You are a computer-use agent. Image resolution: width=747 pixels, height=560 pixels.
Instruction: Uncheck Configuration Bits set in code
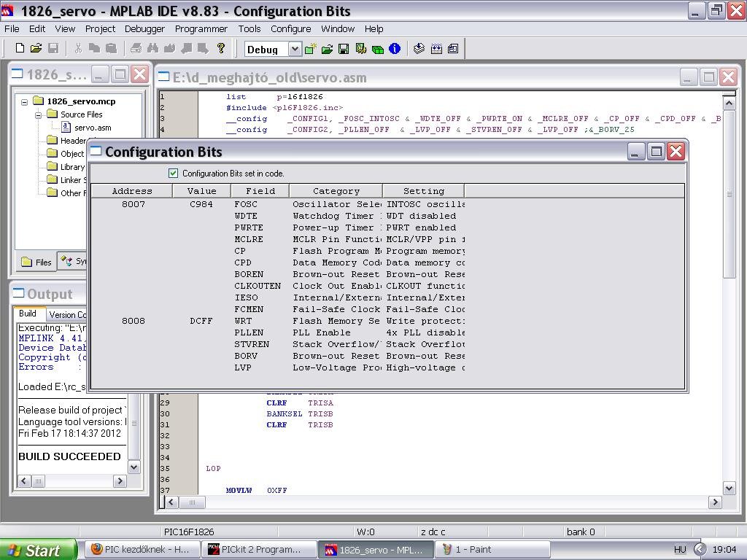click(174, 174)
